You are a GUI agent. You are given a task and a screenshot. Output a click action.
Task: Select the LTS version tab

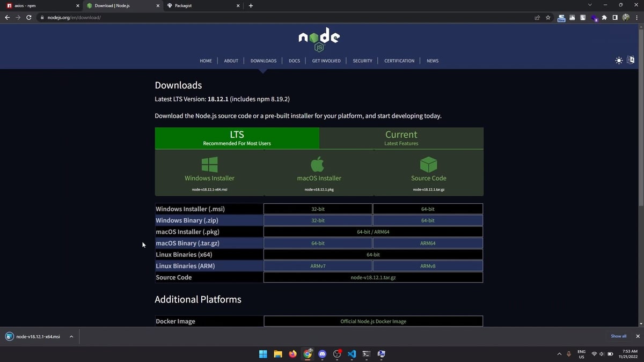(237, 138)
